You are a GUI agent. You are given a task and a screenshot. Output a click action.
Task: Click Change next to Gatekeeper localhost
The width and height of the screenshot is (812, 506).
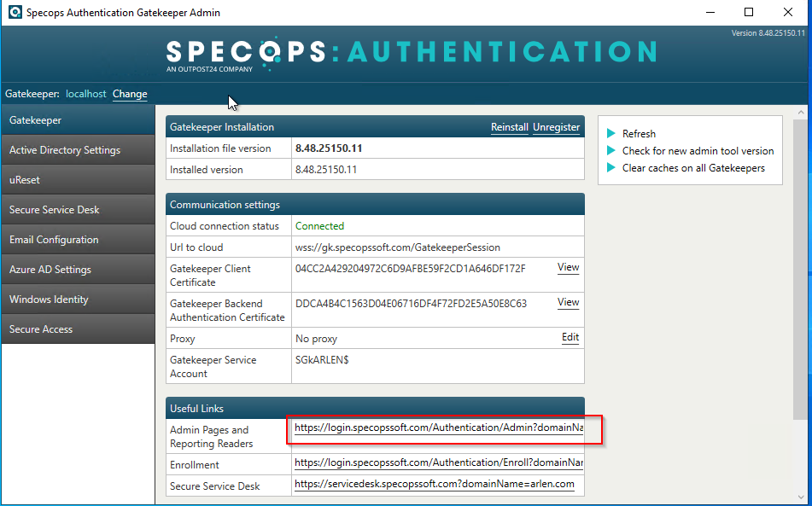(130, 94)
